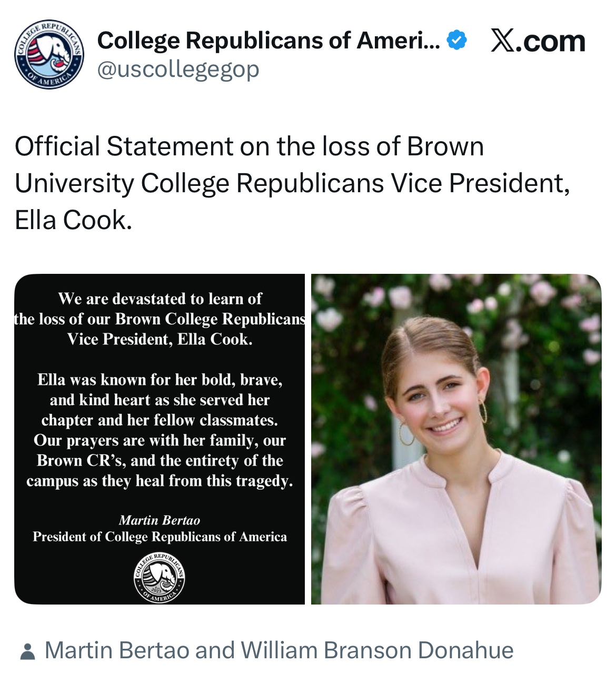Image resolution: width=616 pixels, height=673 pixels.
Task: Click the 'Ella was known for' paragraph
Action: click(x=160, y=430)
